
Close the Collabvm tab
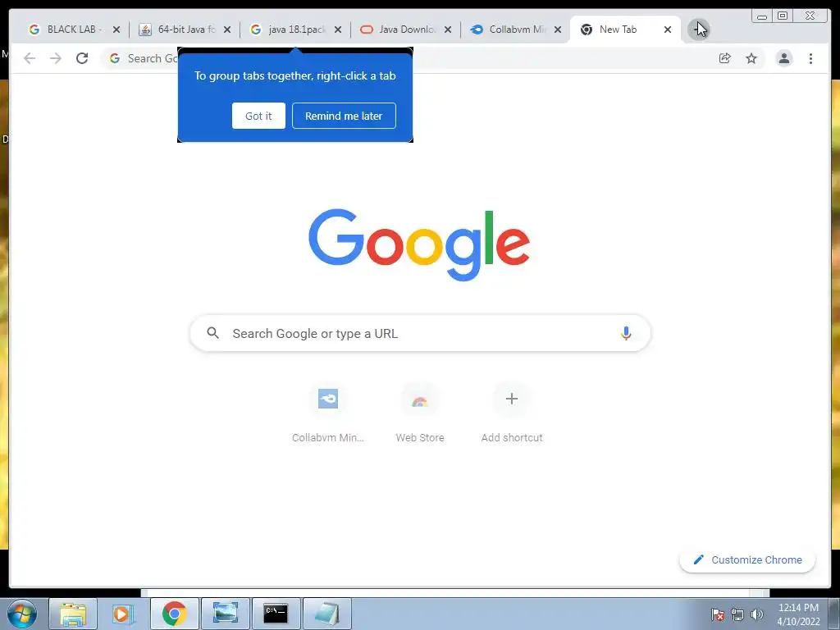pyautogui.click(x=558, y=30)
